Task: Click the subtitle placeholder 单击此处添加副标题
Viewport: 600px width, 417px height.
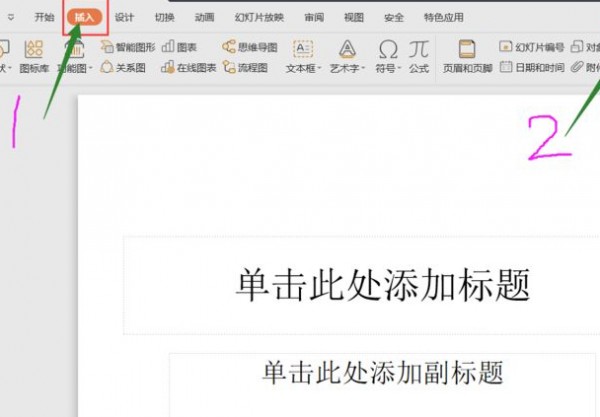Action: point(383,373)
